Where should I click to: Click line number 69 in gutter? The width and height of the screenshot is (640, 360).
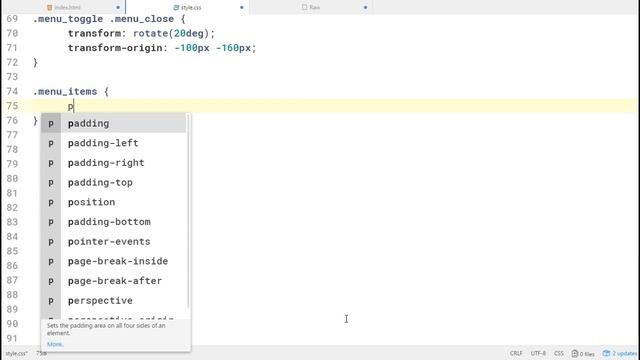[x=12, y=19]
